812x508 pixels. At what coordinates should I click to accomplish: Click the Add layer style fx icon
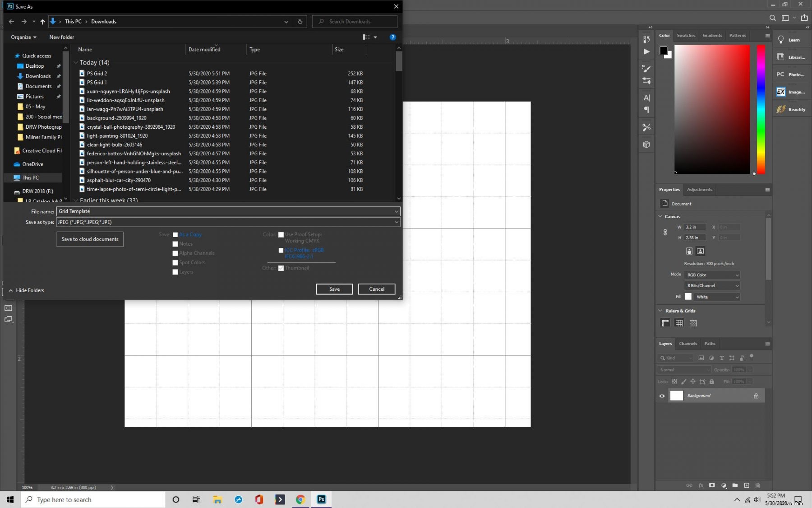click(x=701, y=485)
